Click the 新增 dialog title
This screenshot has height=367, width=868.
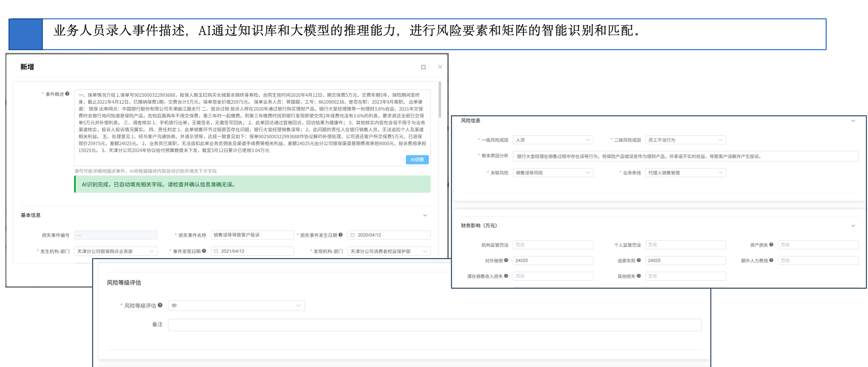coord(27,67)
